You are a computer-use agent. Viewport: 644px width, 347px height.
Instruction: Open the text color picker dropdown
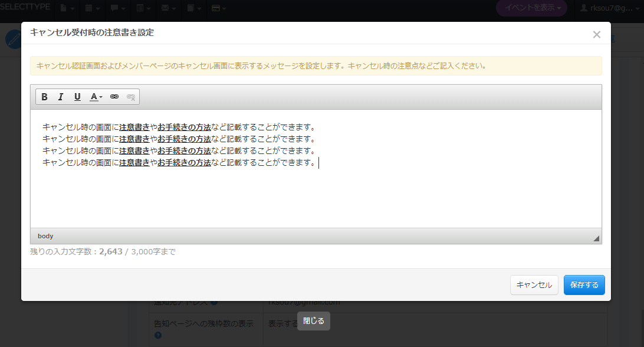96,97
